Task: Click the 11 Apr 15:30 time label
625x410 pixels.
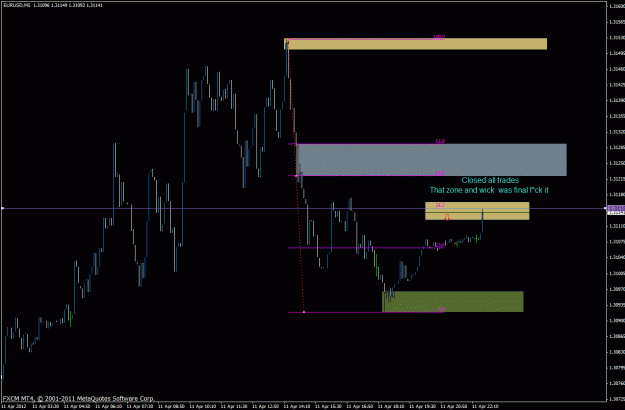Action: [x=328, y=406]
